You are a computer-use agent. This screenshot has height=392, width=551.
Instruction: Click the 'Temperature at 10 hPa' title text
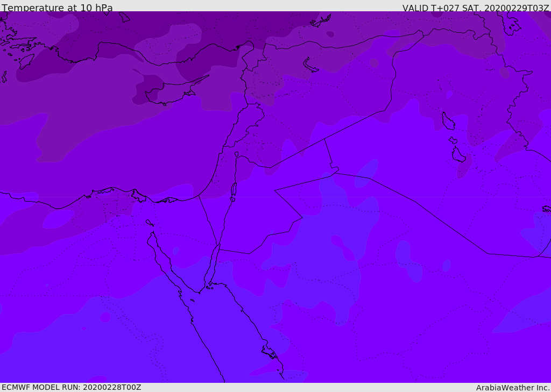tap(57, 8)
